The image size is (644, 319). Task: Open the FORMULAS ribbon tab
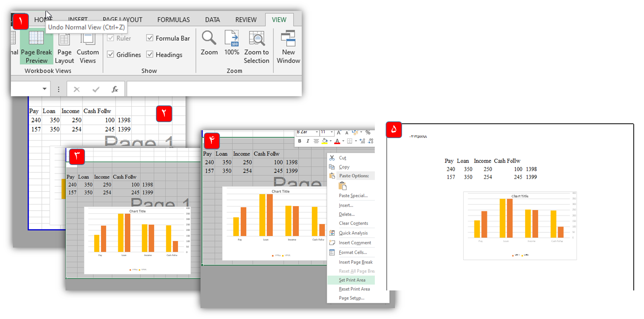click(x=173, y=20)
